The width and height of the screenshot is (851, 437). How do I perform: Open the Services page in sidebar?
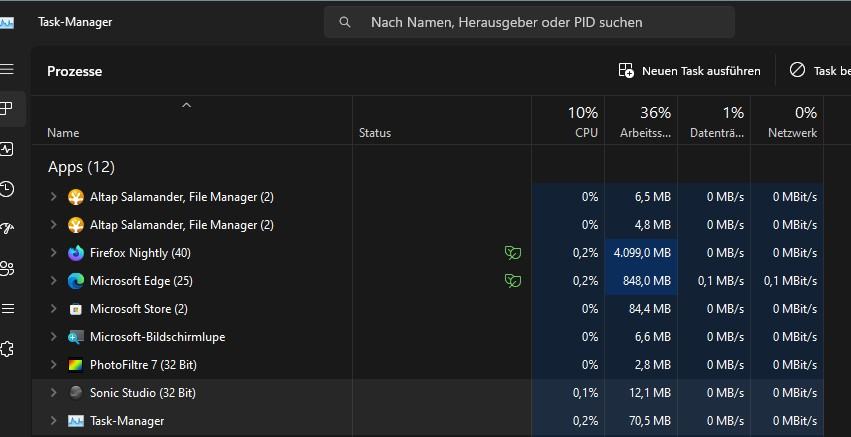pos(7,349)
